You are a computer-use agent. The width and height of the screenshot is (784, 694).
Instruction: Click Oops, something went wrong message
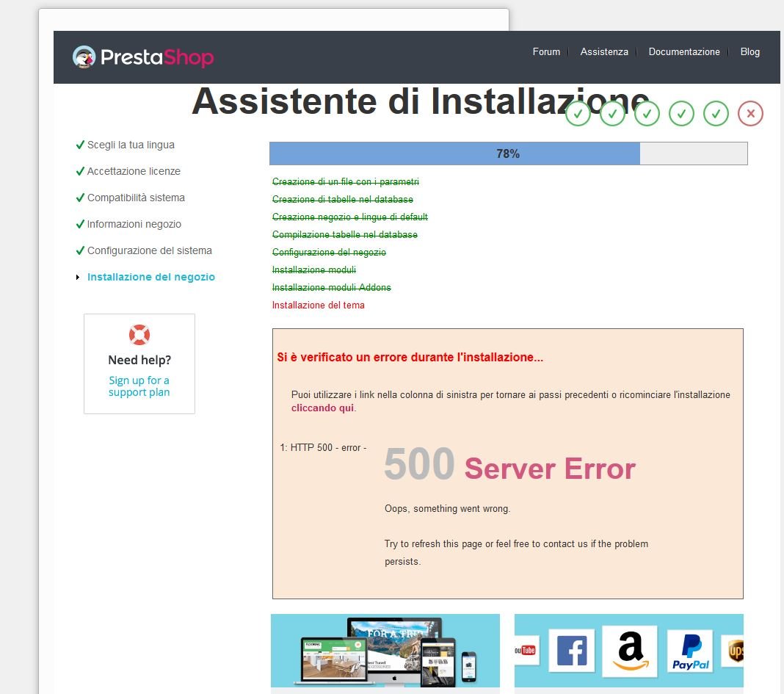(448, 509)
